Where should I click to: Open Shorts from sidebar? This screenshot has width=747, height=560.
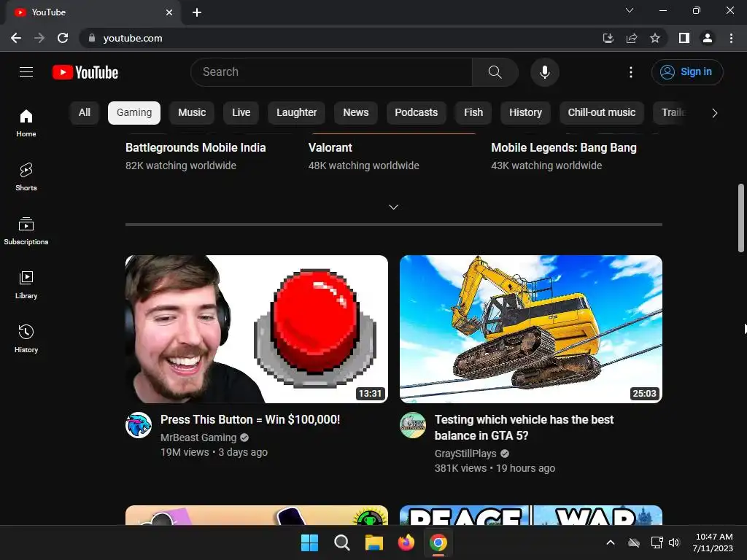[x=26, y=176]
